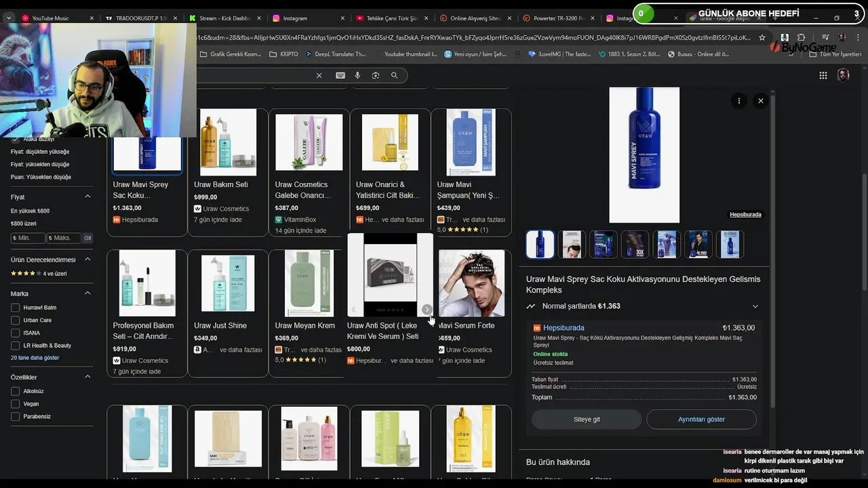Sort by Puan: Yüksekten düşüğe
Viewport: 868px width, 488px height.
41,177
